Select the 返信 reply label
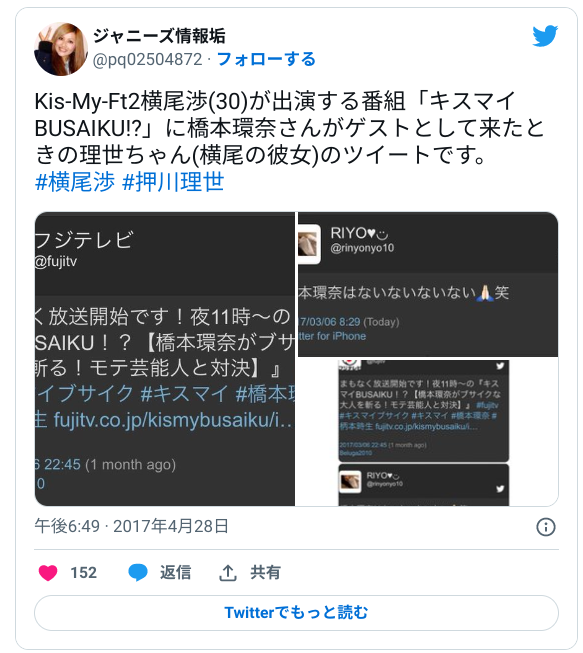 click(x=175, y=573)
